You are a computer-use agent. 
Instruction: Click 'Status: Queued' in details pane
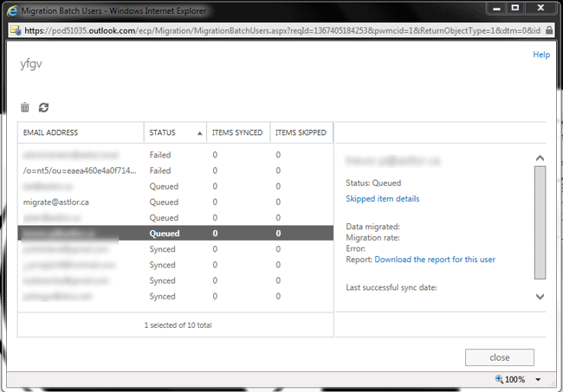point(373,183)
